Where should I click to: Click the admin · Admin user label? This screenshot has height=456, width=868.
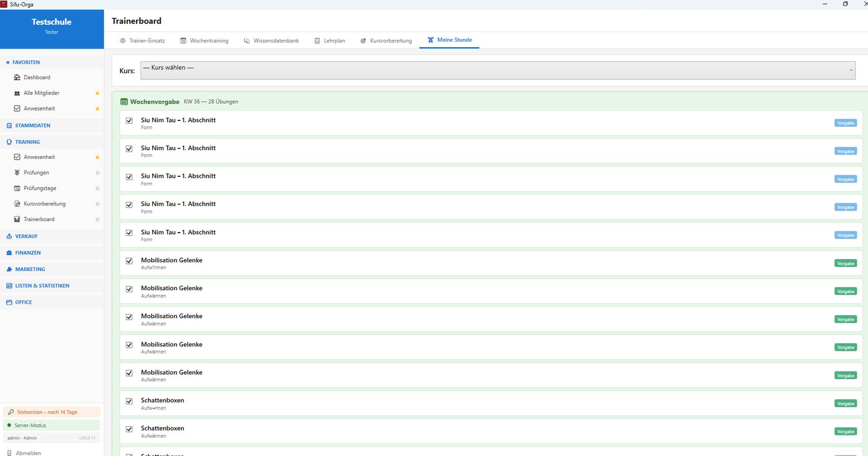point(22,438)
